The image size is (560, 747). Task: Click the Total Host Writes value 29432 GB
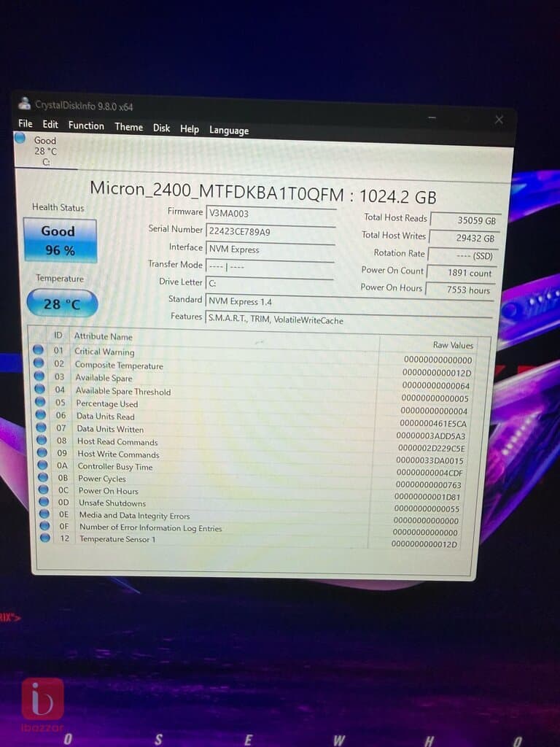464,238
